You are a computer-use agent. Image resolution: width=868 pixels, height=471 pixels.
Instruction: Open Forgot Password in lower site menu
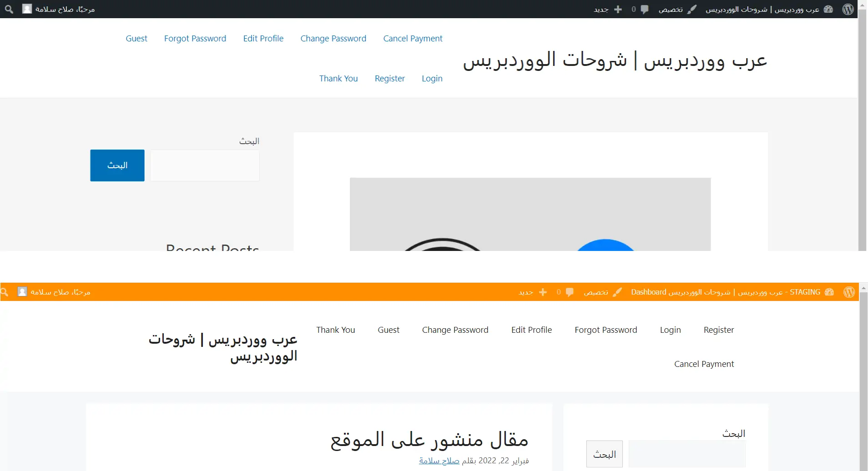tap(606, 330)
